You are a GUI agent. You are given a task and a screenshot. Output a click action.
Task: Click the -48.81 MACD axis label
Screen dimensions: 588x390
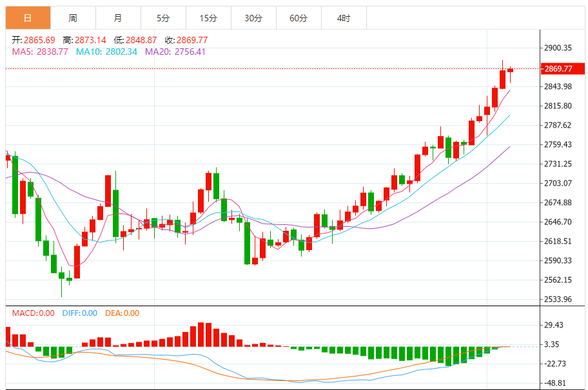click(555, 384)
